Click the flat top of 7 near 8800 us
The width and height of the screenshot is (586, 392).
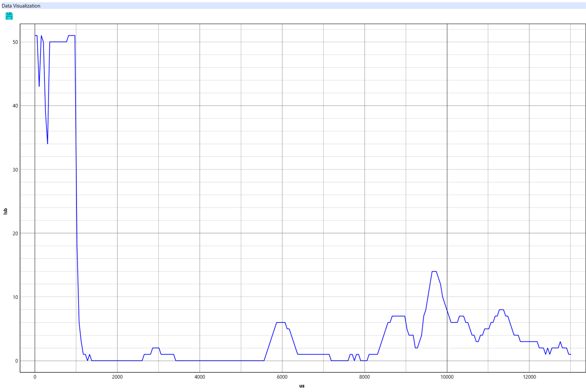pyautogui.click(x=398, y=316)
